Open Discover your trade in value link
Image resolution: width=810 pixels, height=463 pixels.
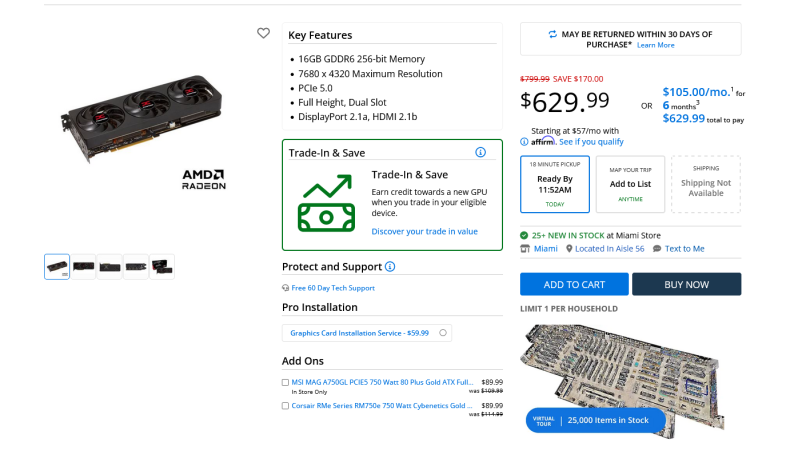point(425,232)
